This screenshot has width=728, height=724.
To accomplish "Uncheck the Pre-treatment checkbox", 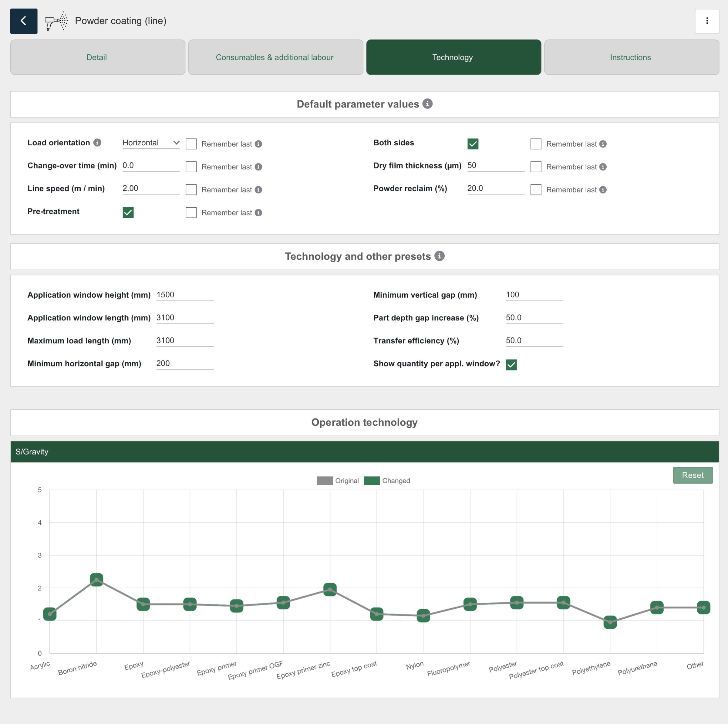I will (x=128, y=213).
